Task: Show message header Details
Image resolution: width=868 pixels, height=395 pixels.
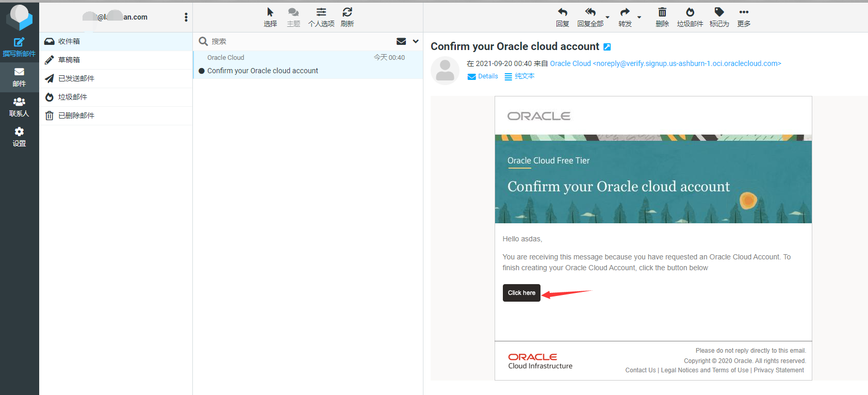Action: pyautogui.click(x=483, y=76)
